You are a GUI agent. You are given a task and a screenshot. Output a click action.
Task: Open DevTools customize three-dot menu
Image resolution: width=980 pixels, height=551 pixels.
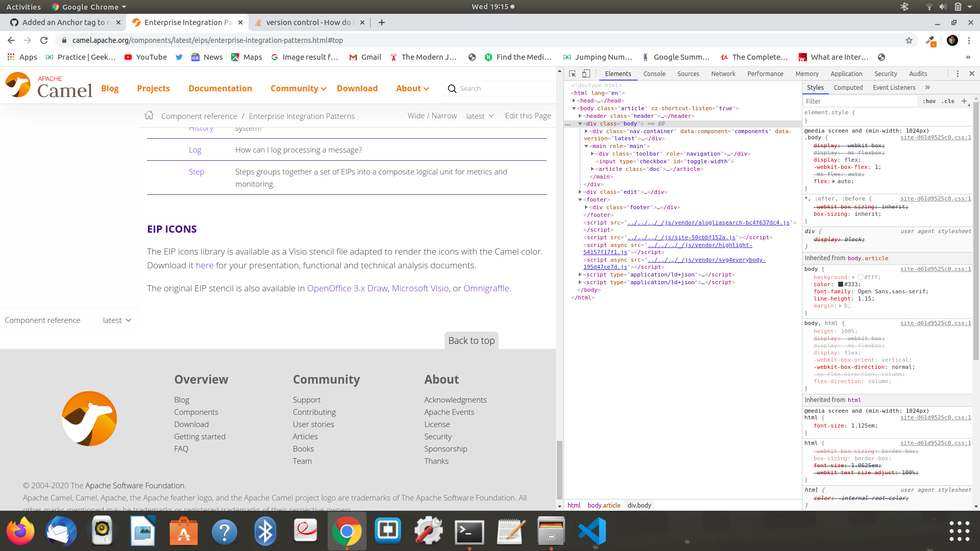(958, 73)
